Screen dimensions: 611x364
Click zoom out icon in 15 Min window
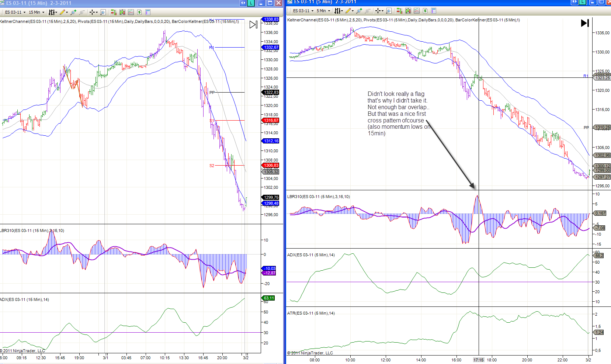82,12
